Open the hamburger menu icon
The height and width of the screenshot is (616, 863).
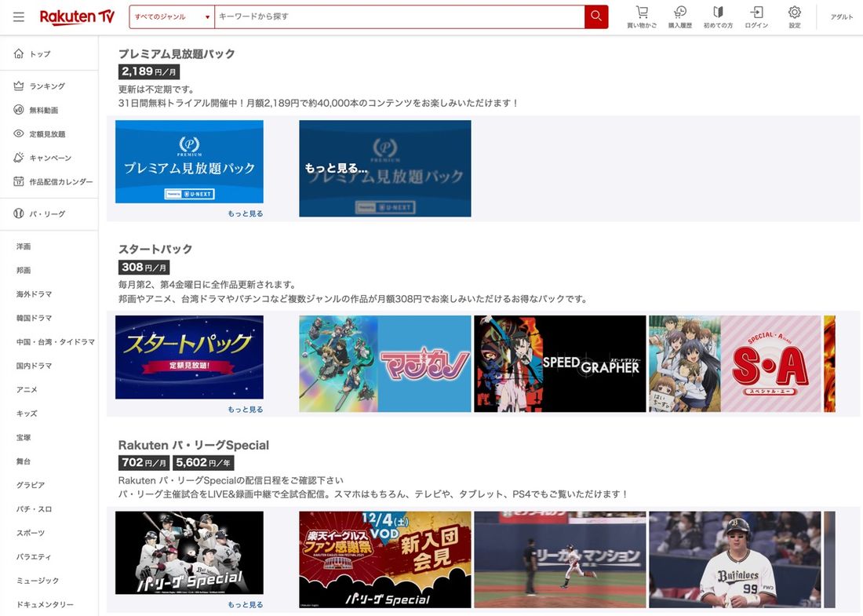19,17
